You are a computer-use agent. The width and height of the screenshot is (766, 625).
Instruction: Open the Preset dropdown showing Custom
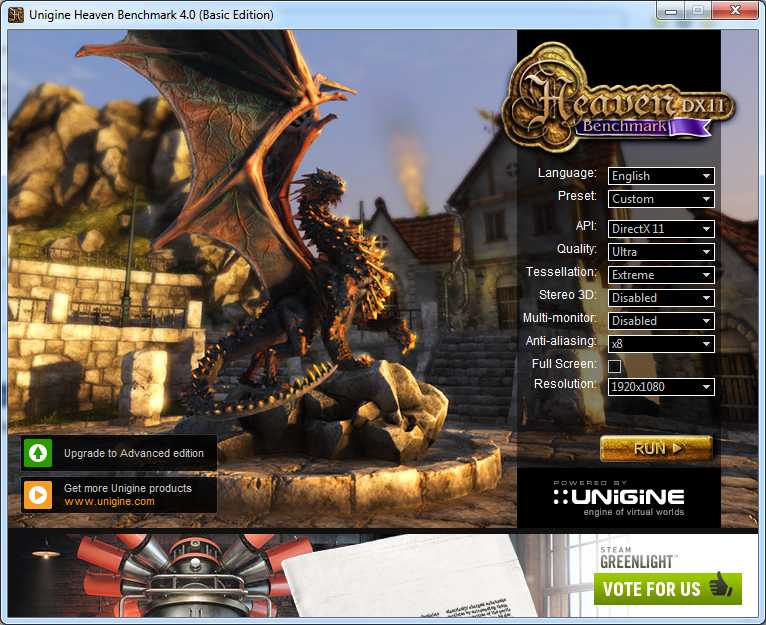[x=661, y=199]
